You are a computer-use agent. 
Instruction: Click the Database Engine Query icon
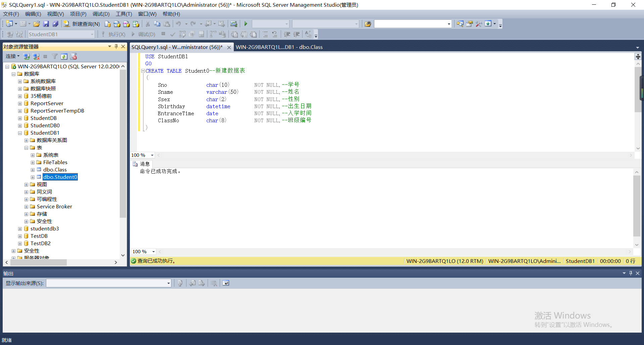point(107,24)
